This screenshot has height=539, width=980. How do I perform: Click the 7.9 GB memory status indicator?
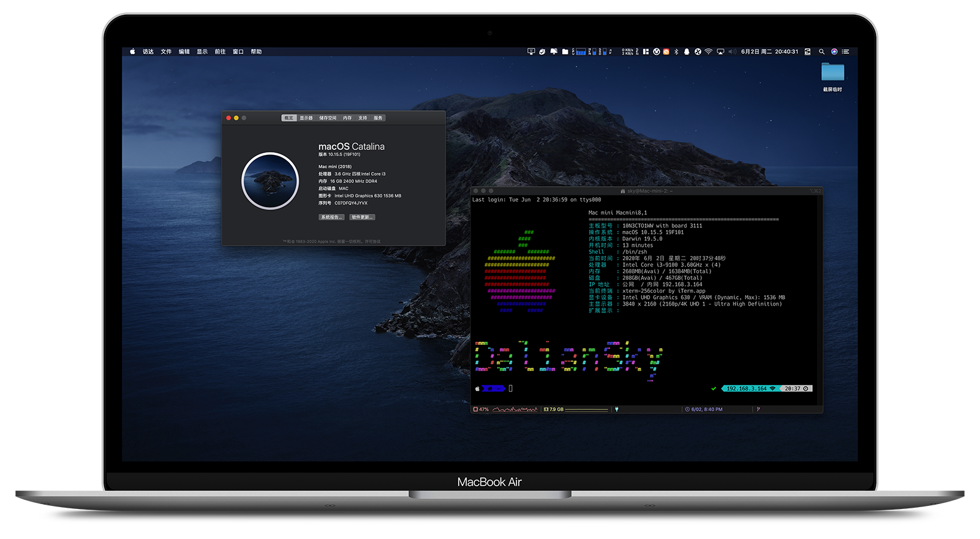point(554,409)
